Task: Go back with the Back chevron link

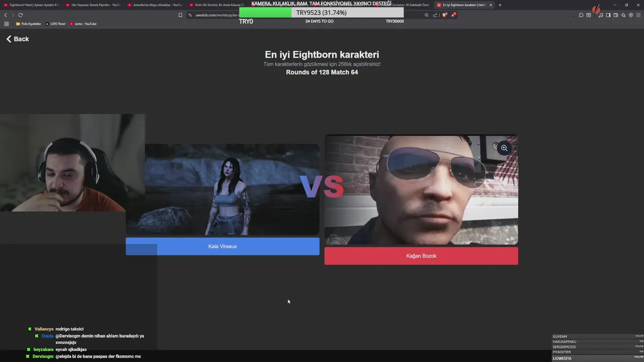Action: [18, 39]
